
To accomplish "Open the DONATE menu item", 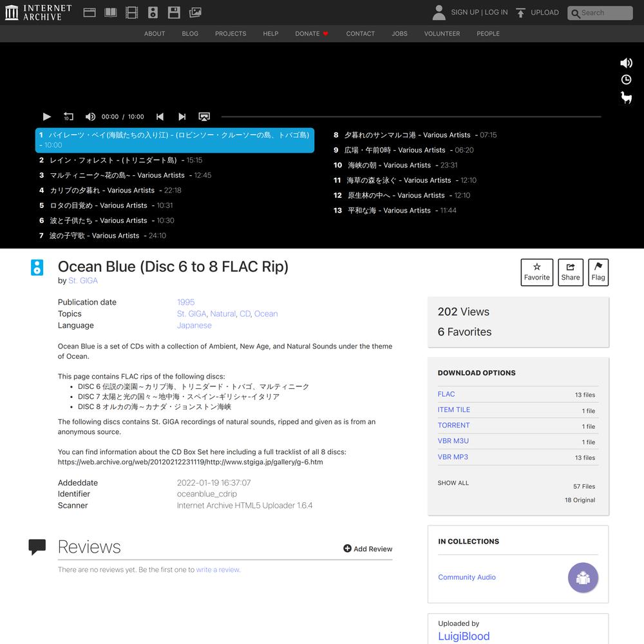I will 312,33.
